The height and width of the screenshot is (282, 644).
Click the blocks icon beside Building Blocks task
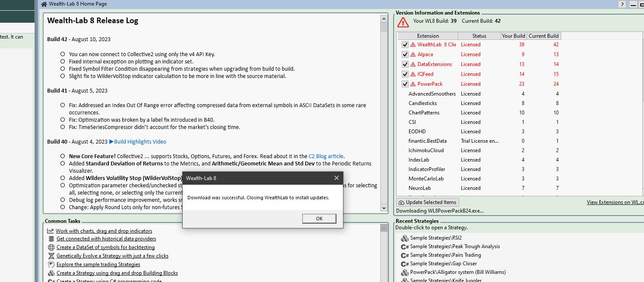pos(51,273)
